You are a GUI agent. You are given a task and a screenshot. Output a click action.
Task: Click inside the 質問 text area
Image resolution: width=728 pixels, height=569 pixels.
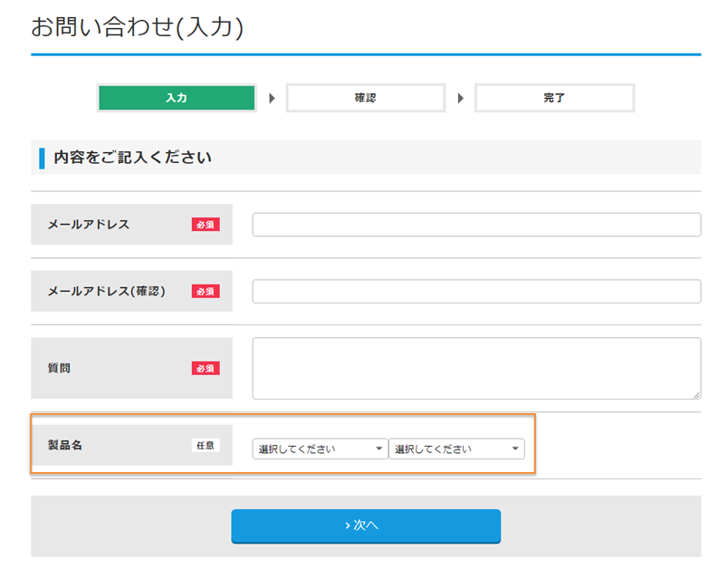(x=476, y=368)
